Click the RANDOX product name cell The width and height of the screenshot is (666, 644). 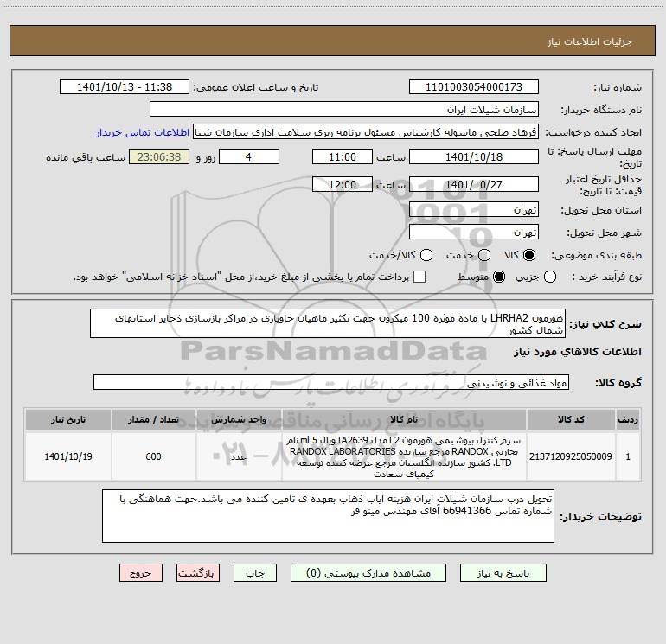point(404,456)
